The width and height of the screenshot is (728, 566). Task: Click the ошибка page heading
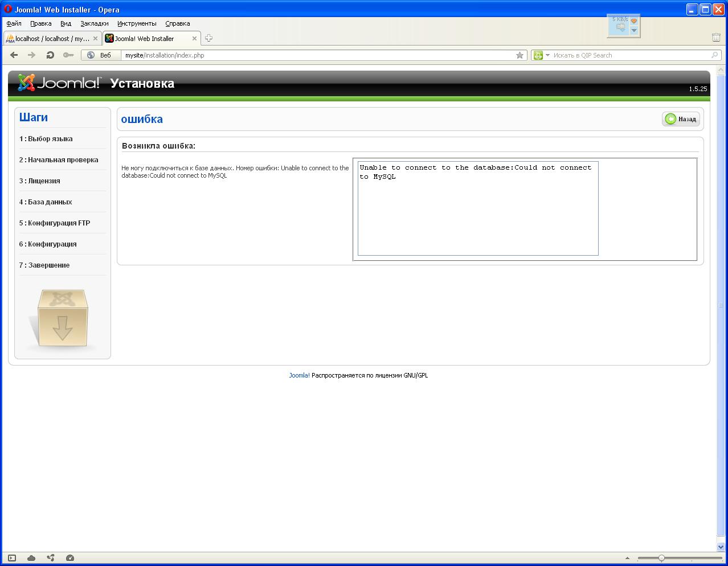(142, 119)
